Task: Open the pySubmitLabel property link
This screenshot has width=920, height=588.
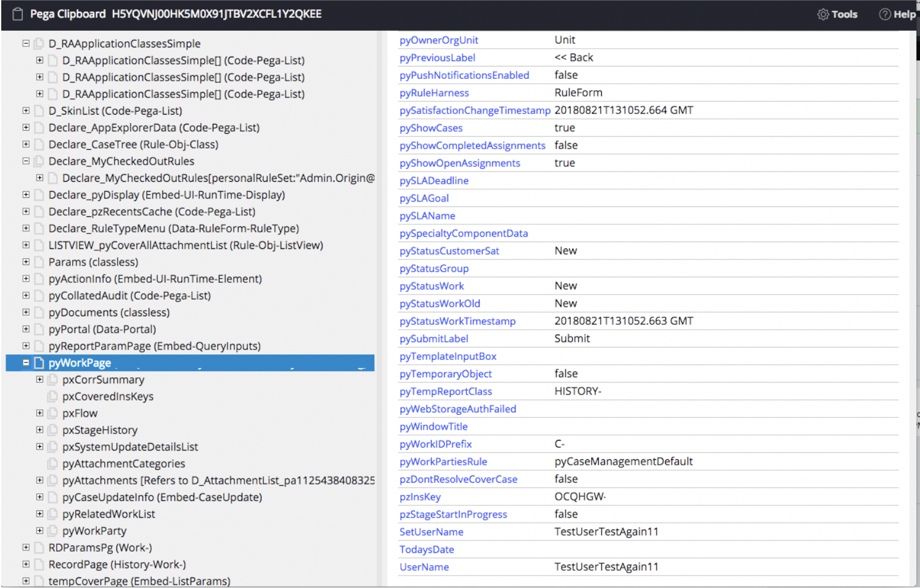Action: [x=434, y=339]
